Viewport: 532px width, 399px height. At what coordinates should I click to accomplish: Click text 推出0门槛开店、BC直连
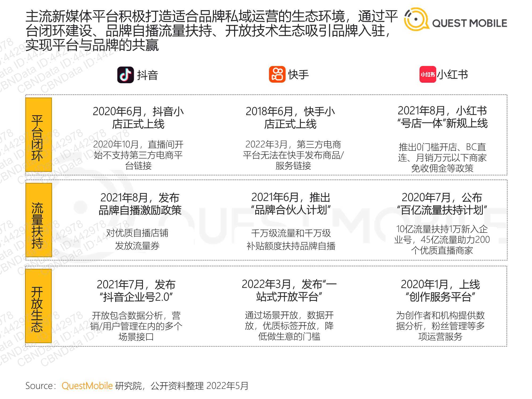[442, 157]
